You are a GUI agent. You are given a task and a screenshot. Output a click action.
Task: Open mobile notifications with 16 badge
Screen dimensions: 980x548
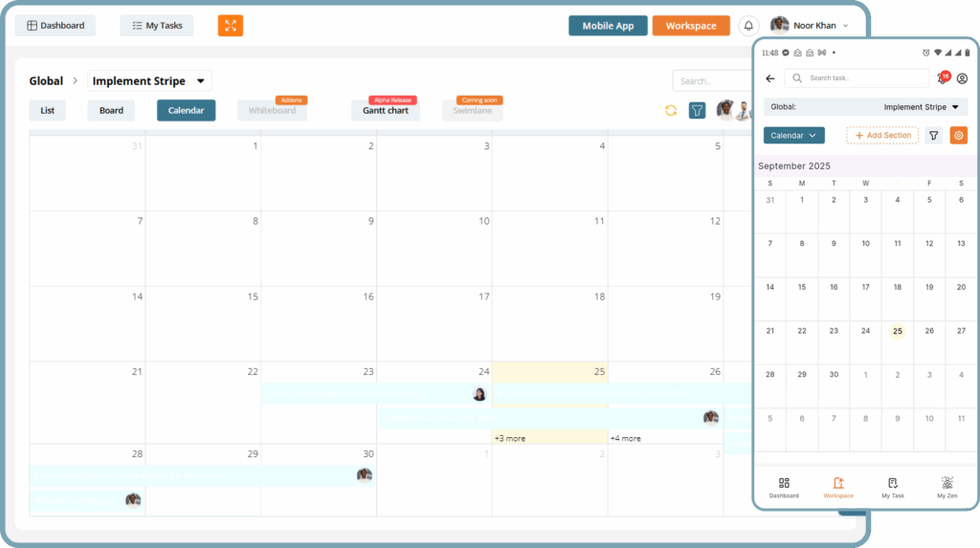click(942, 78)
